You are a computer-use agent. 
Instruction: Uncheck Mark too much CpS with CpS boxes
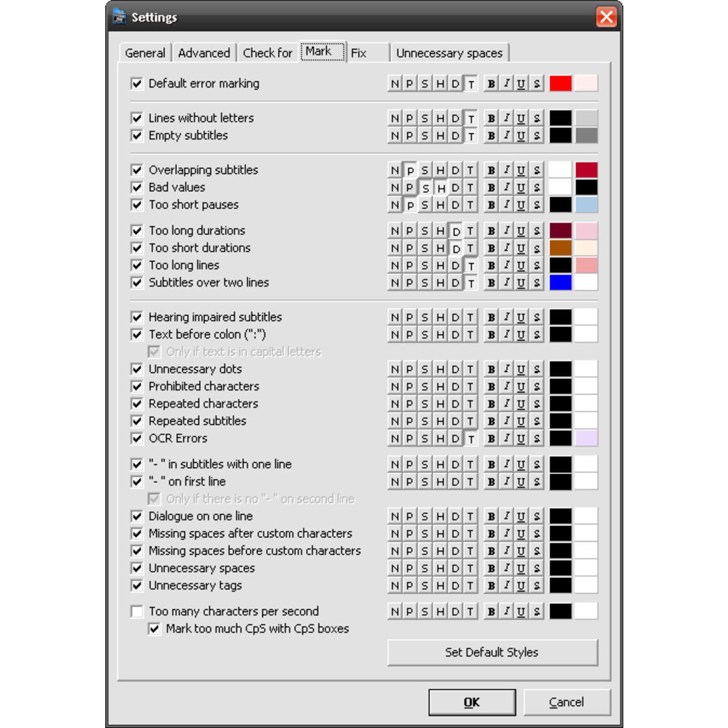pyautogui.click(x=154, y=629)
